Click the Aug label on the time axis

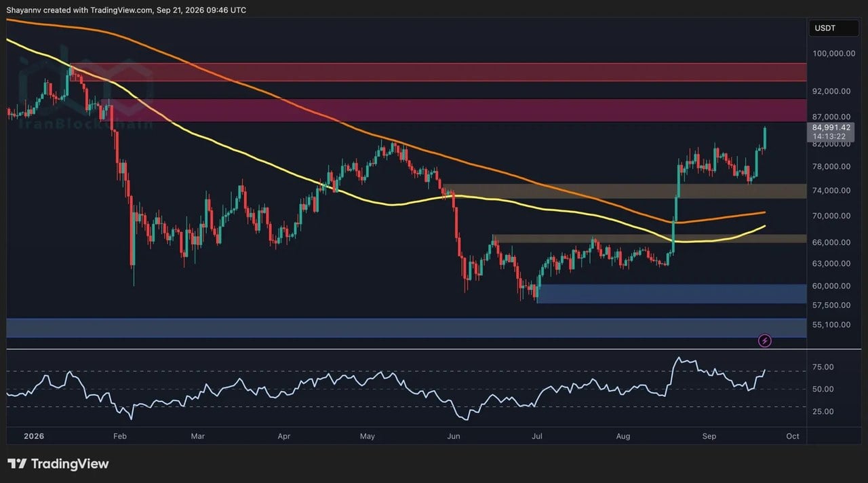(x=623, y=436)
